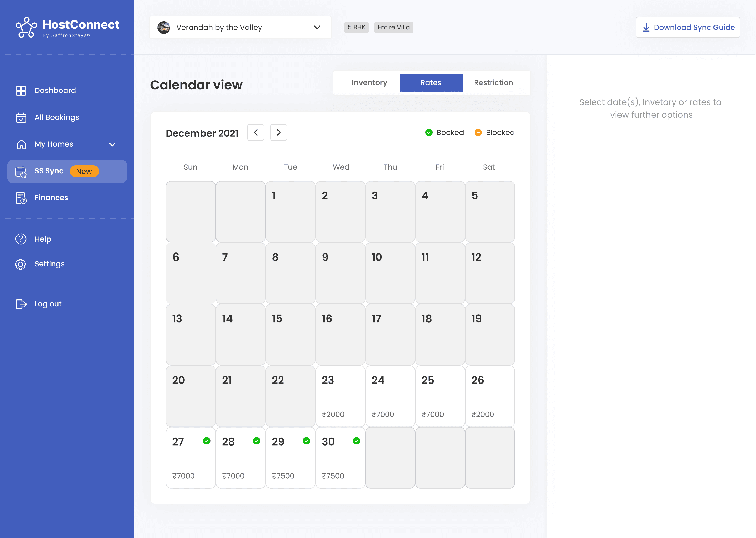Viewport: 756px width, 538px height.
Task: Click the Booked legend green indicator
Action: click(x=429, y=132)
